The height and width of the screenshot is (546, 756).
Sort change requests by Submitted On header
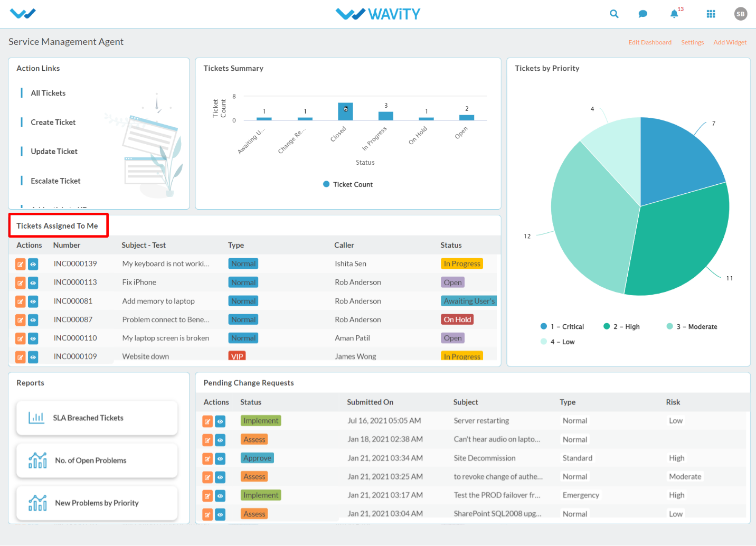point(370,402)
